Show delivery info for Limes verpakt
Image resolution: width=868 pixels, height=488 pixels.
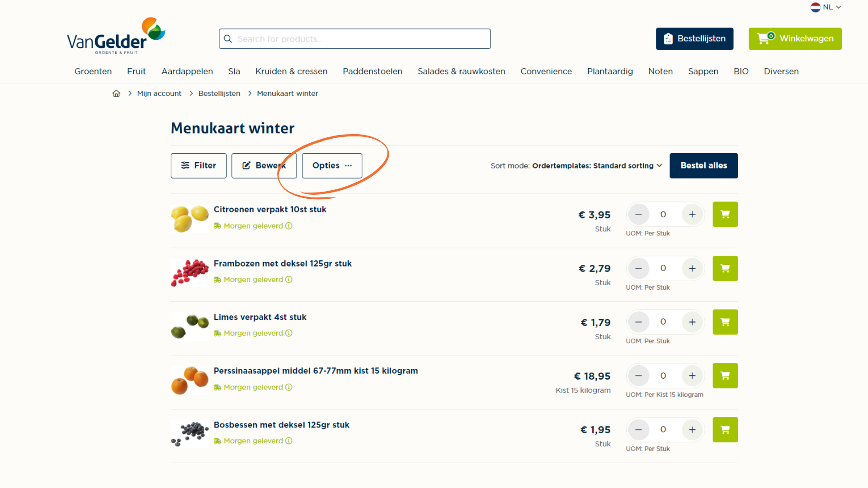(289, 333)
